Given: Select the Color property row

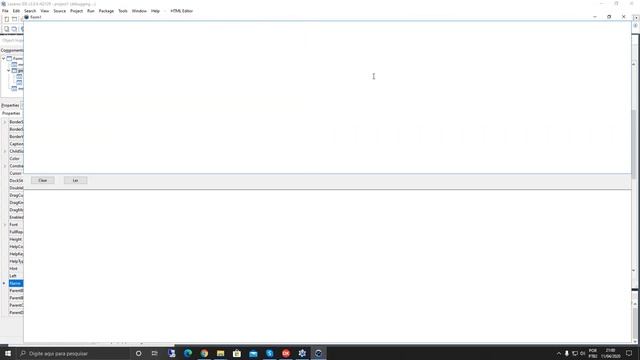Looking at the screenshot, I should click(x=16, y=159).
